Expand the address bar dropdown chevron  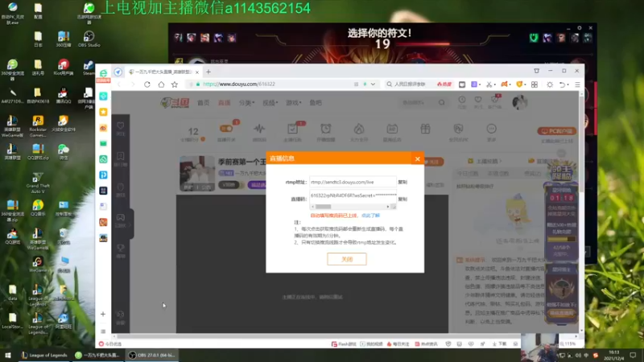tap(373, 84)
